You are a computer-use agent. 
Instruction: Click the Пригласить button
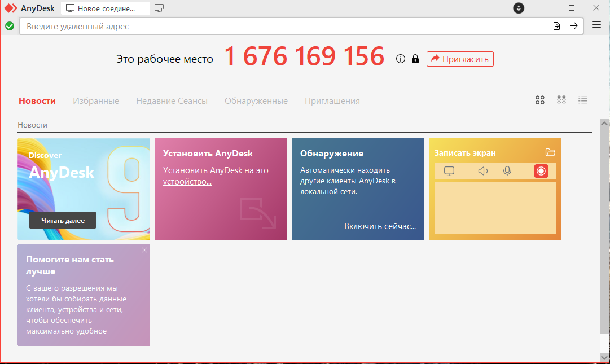(460, 59)
